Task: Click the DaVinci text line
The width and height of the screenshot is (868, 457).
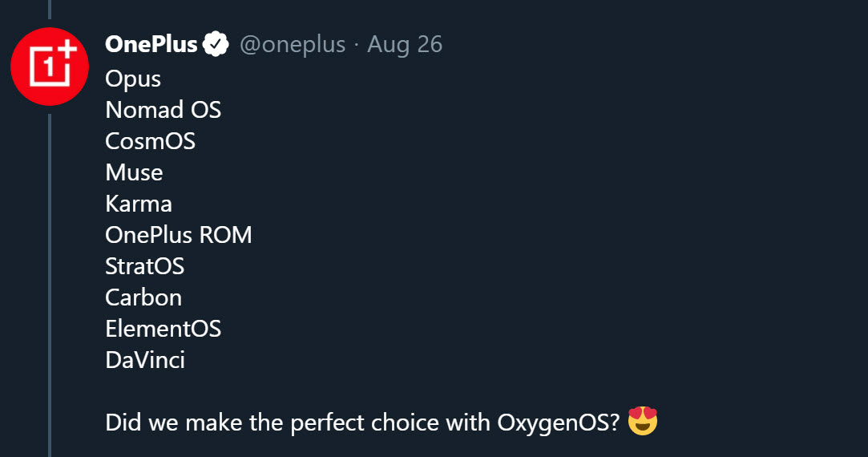Action: 145,360
